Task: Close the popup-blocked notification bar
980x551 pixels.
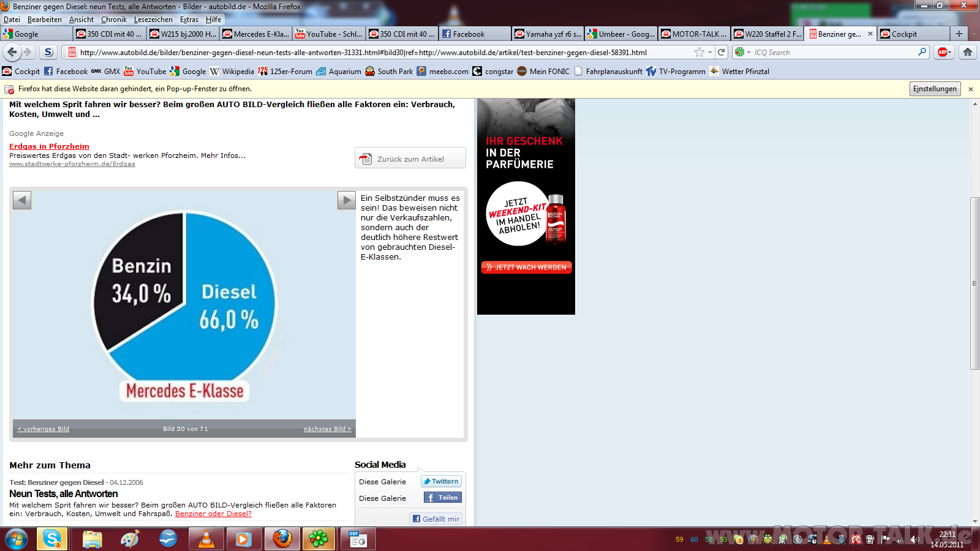Action: 971,89
